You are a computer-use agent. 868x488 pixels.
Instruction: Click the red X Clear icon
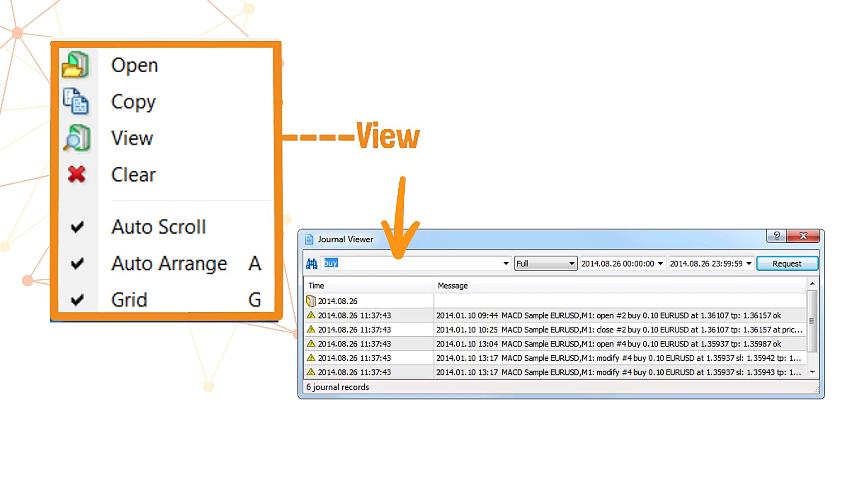pyautogui.click(x=76, y=174)
